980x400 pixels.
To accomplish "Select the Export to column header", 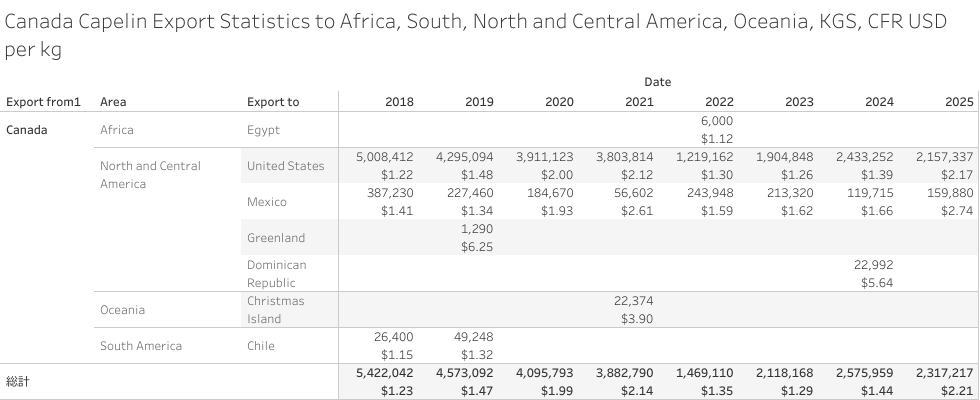I will coord(273,102).
